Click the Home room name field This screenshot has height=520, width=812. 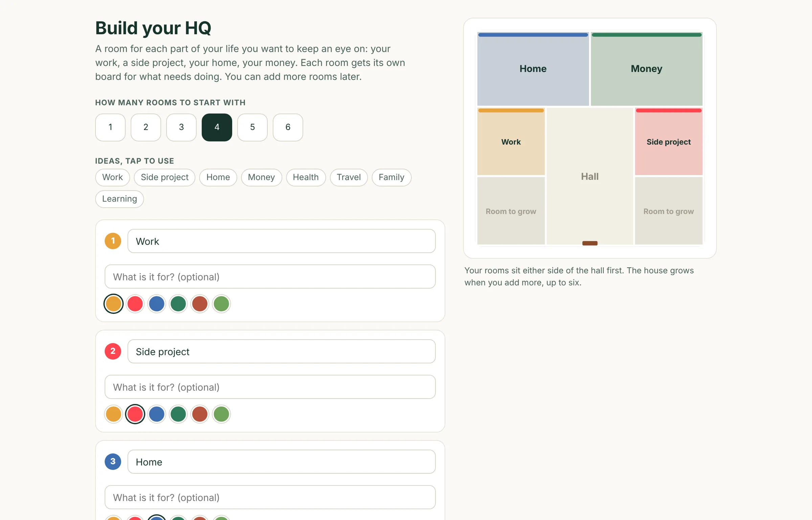(x=281, y=462)
